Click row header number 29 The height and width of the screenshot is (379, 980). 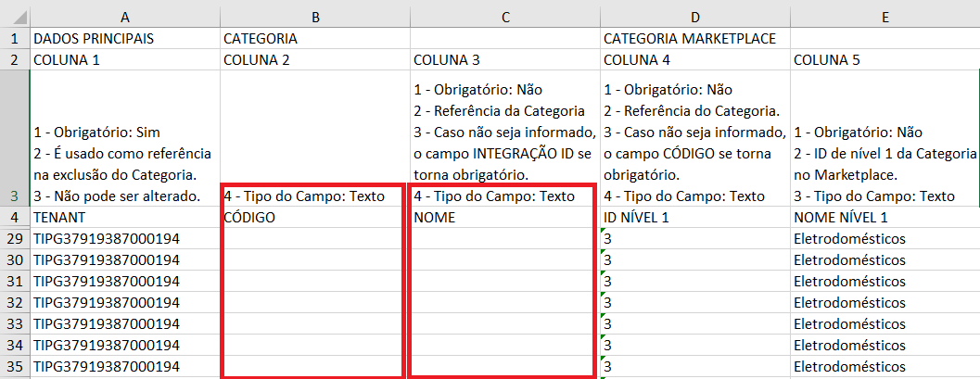(x=15, y=239)
